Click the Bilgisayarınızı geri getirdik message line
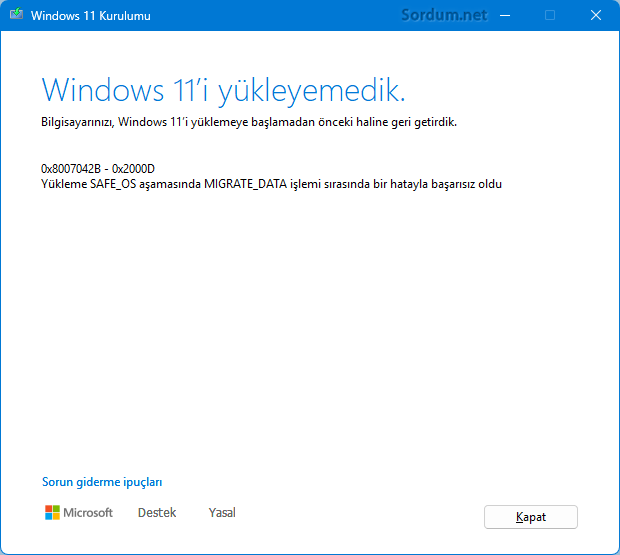The height and width of the screenshot is (555, 620). (249, 122)
